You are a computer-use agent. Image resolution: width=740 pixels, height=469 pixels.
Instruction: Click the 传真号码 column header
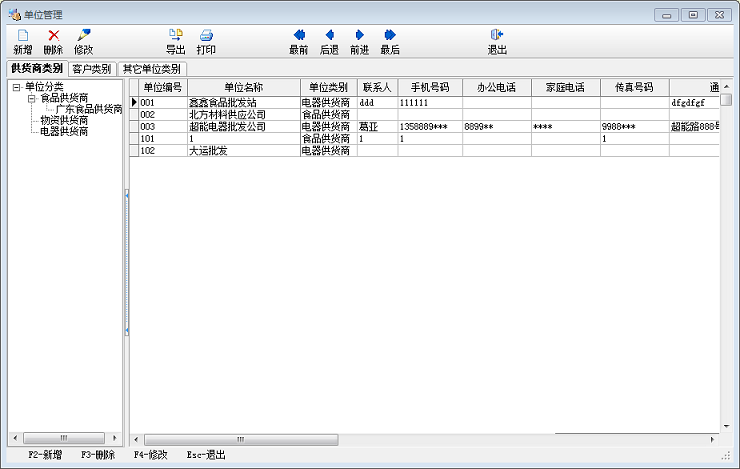pyautogui.click(x=634, y=87)
